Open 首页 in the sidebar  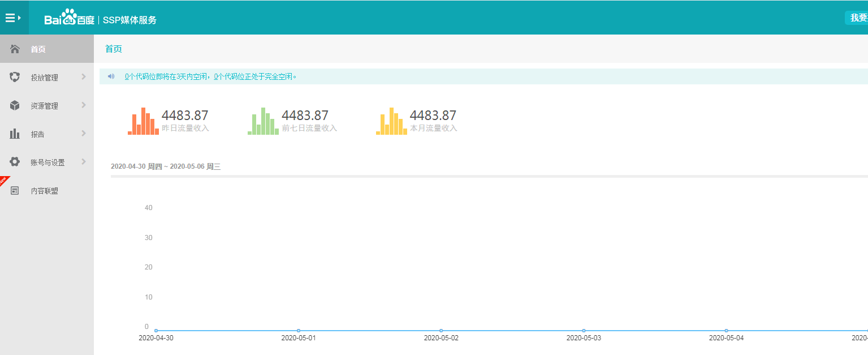coord(47,49)
